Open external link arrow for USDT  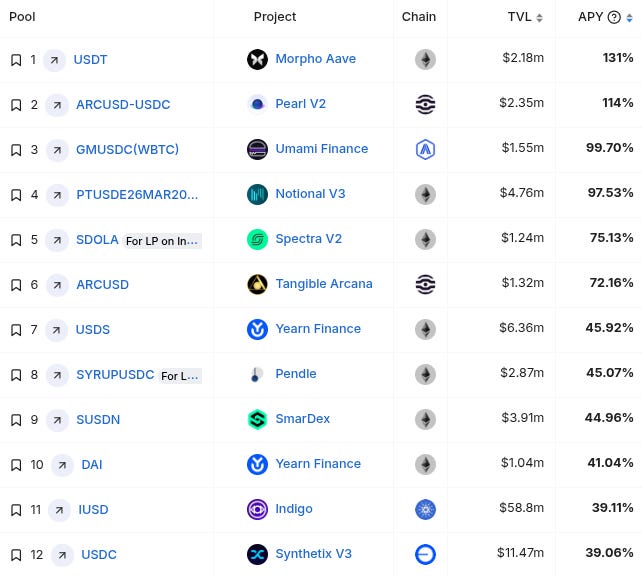click(54, 60)
